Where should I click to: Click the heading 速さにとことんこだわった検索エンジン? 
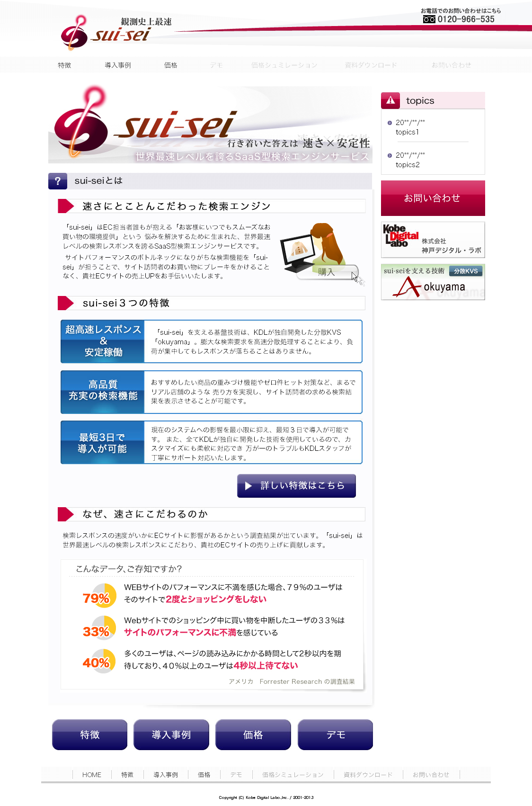pyautogui.click(x=177, y=206)
